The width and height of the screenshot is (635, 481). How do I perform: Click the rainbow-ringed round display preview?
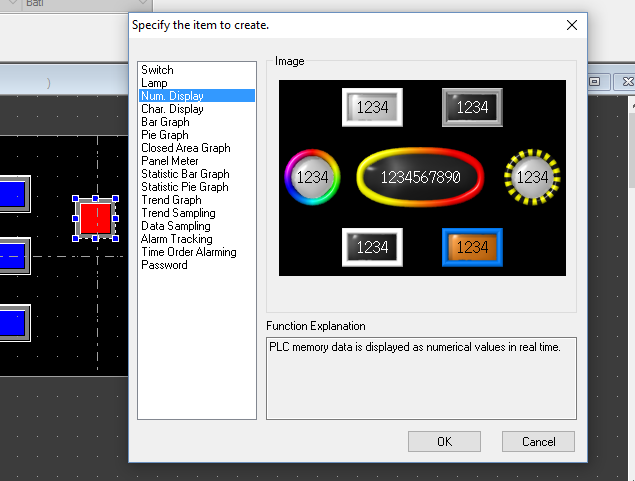[312, 177]
